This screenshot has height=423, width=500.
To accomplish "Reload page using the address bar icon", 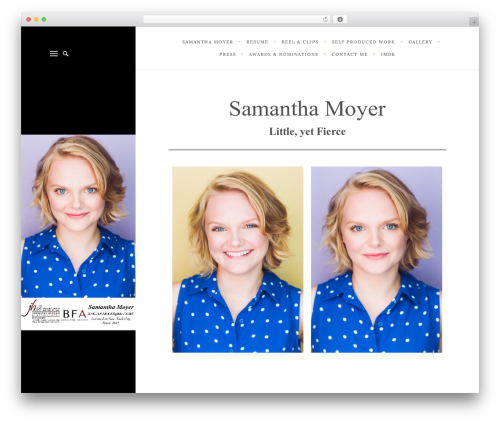I will (x=325, y=19).
